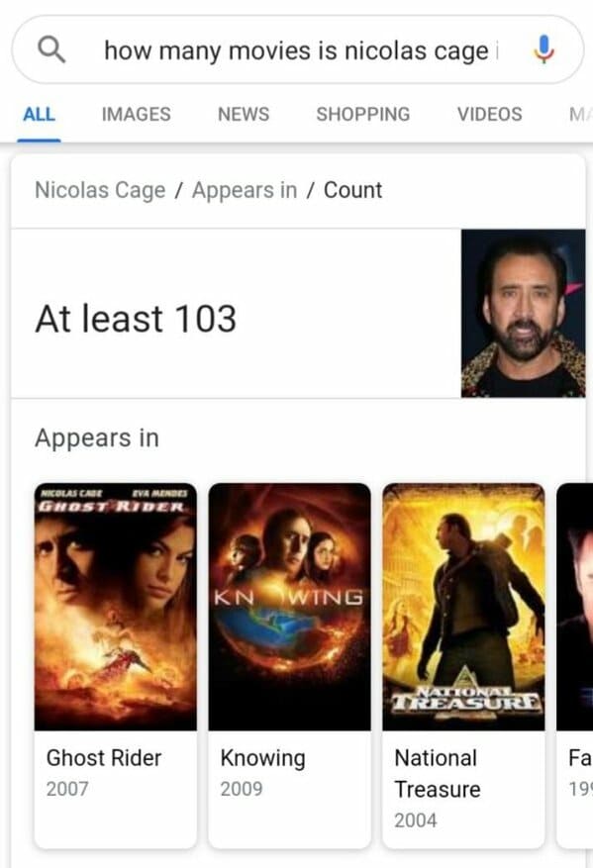Click the Appears in breadcrumb link
Viewport: 593px width, 868px height.
coord(245,190)
